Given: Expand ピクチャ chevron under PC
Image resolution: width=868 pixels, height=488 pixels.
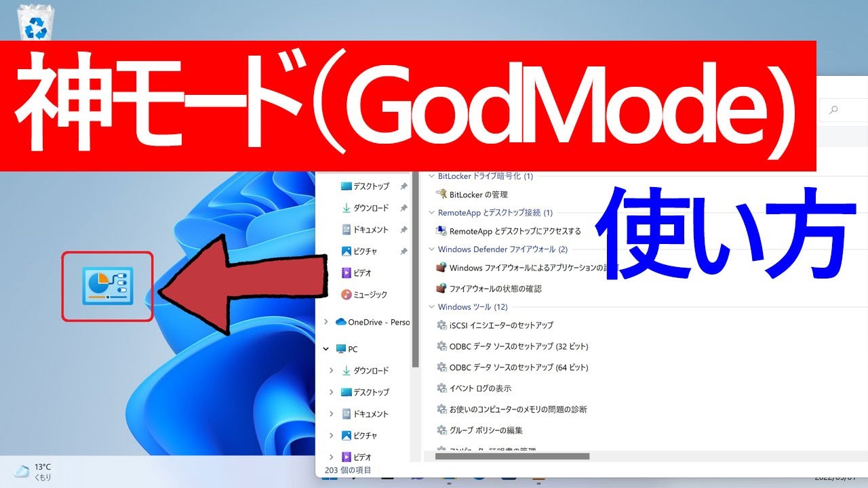Looking at the screenshot, I should tap(332, 436).
